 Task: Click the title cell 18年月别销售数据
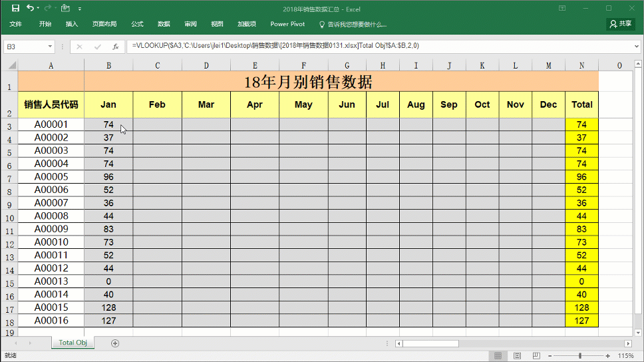click(x=341, y=81)
